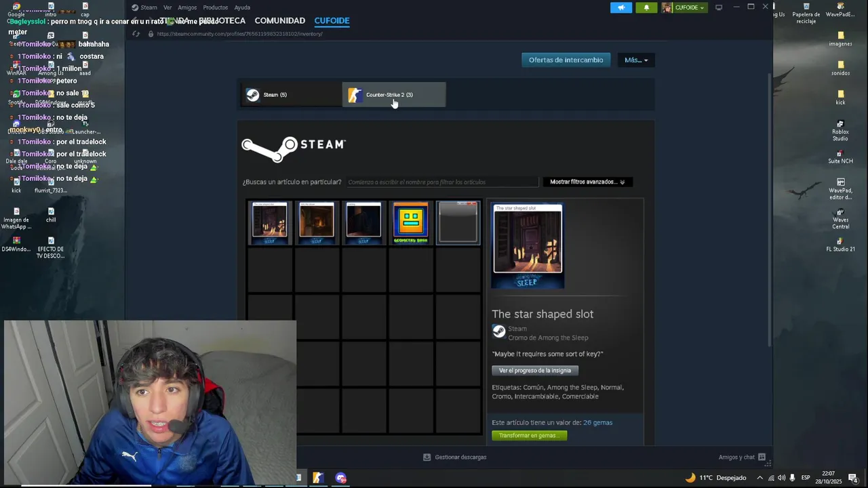Click the Counter-Strike 2 taskbar icon
This screenshot has height=488, width=868.
317,478
